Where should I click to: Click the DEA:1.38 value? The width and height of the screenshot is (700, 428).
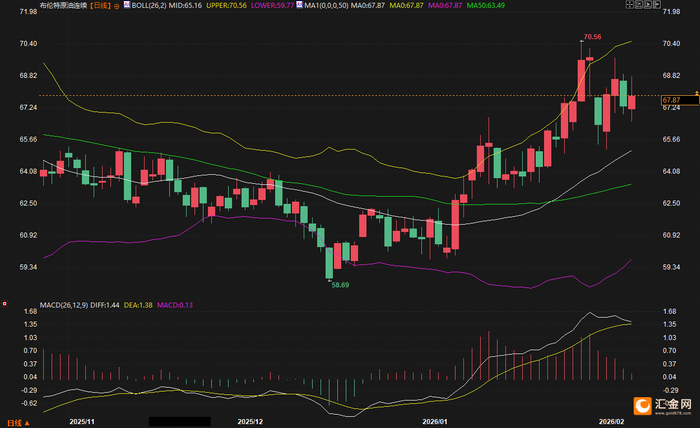[138, 305]
